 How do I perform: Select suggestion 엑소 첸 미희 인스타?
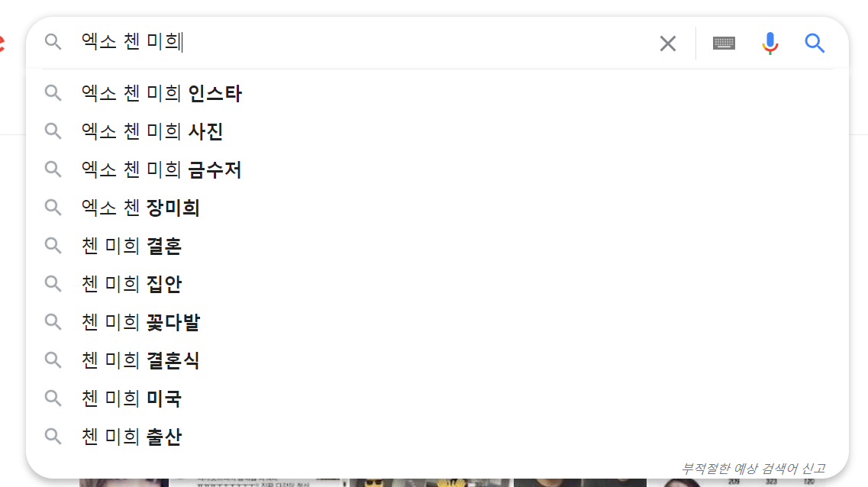[x=437, y=93]
